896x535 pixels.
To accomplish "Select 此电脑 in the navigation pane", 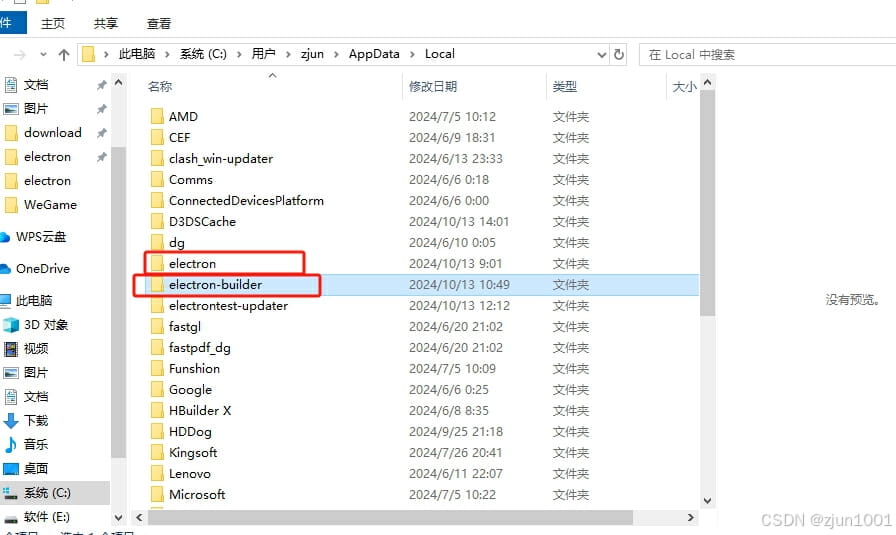I will pyautogui.click(x=34, y=301).
